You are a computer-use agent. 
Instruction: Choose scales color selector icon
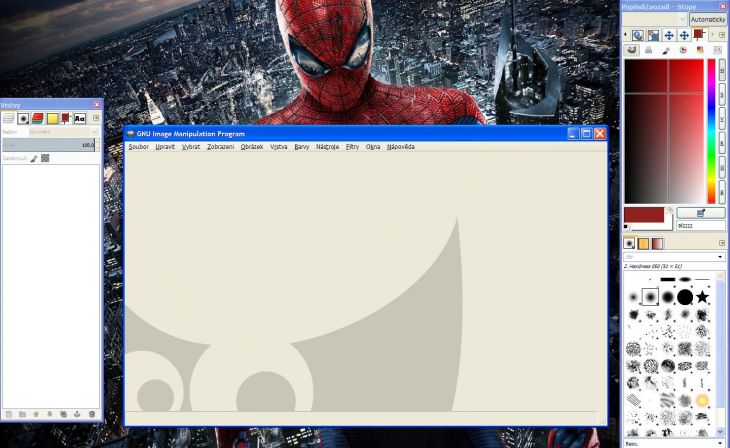click(x=717, y=50)
